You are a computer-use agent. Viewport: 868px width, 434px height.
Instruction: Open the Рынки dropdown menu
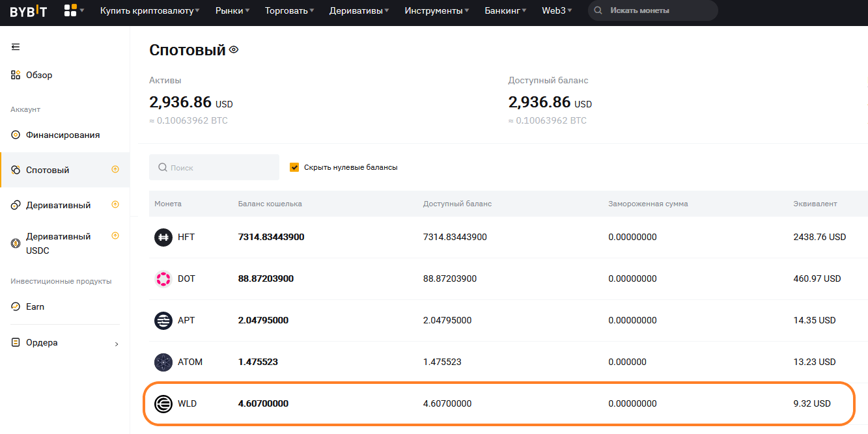pyautogui.click(x=232, y=10)
